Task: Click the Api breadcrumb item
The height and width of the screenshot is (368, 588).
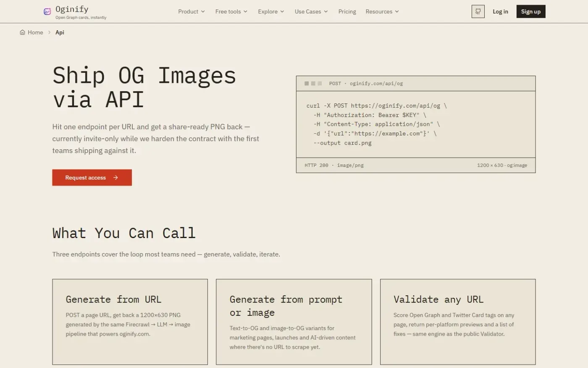Action: [x=60, y=32]
